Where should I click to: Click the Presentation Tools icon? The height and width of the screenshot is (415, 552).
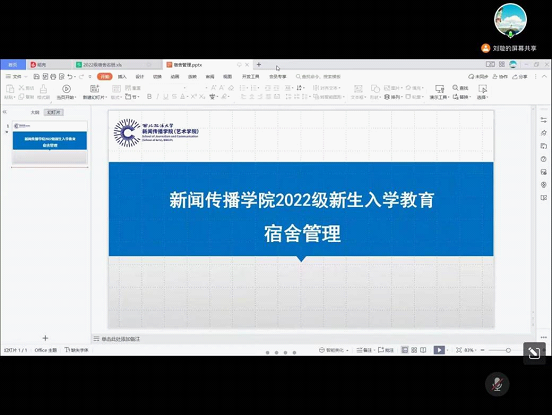(x=439, y=89)
